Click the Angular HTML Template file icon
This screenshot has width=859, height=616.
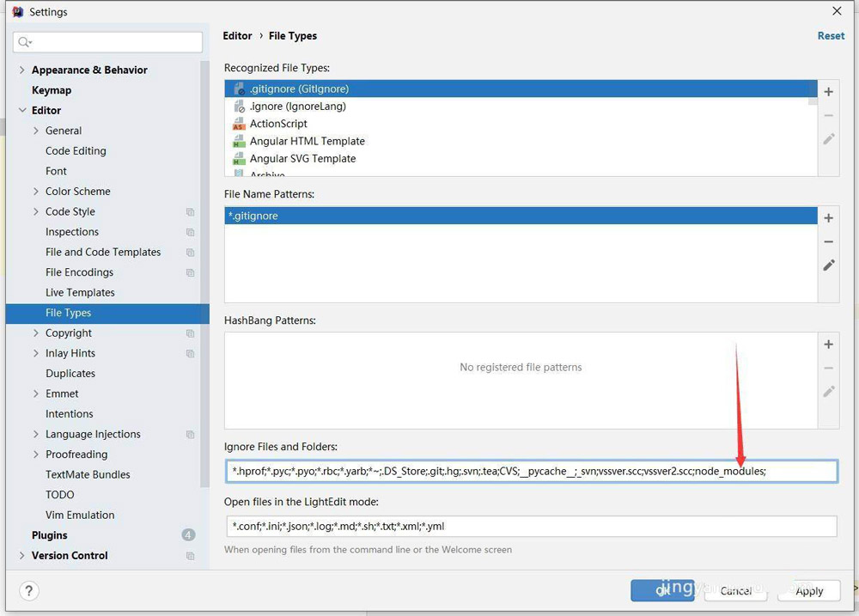pos(238,141)
